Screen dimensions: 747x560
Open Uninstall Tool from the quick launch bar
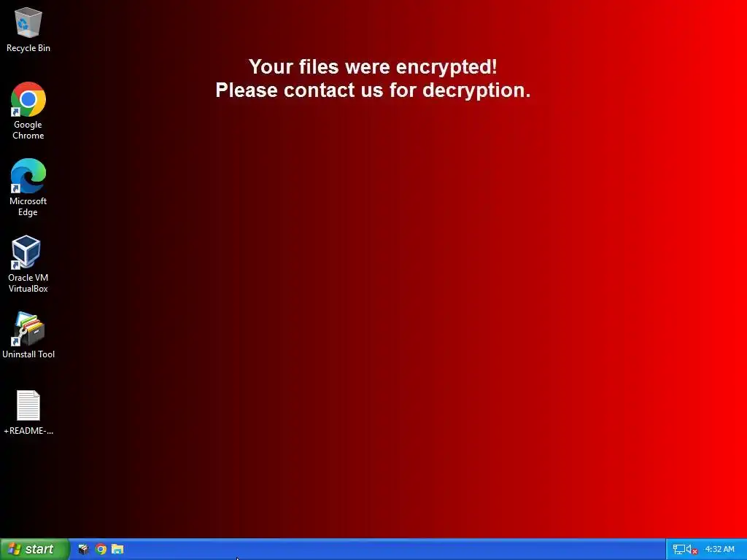click(83, 549)
